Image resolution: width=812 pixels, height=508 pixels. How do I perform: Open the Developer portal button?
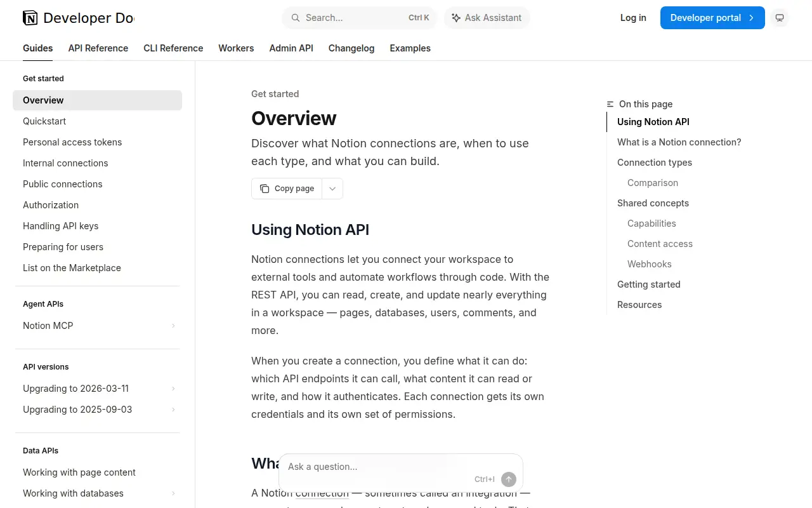tap(712, 18)
